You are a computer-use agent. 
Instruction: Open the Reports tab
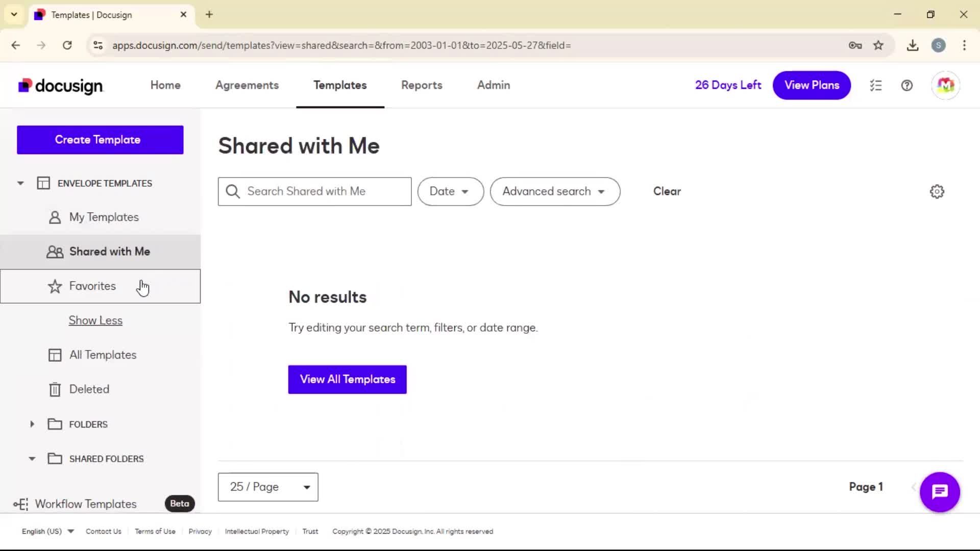click(422, 85)
